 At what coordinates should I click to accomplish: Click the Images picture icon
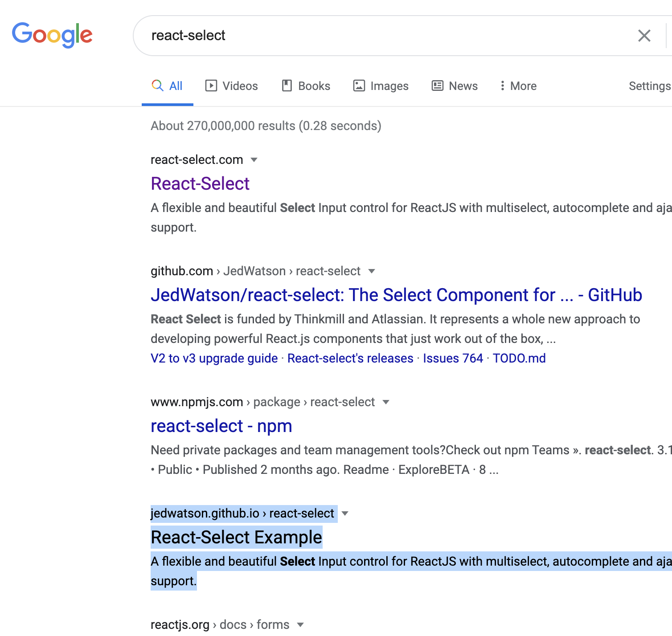[359, 86]
